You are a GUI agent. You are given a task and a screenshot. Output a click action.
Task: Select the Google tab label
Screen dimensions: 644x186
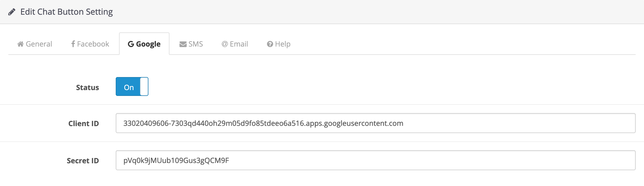point(148,44)
